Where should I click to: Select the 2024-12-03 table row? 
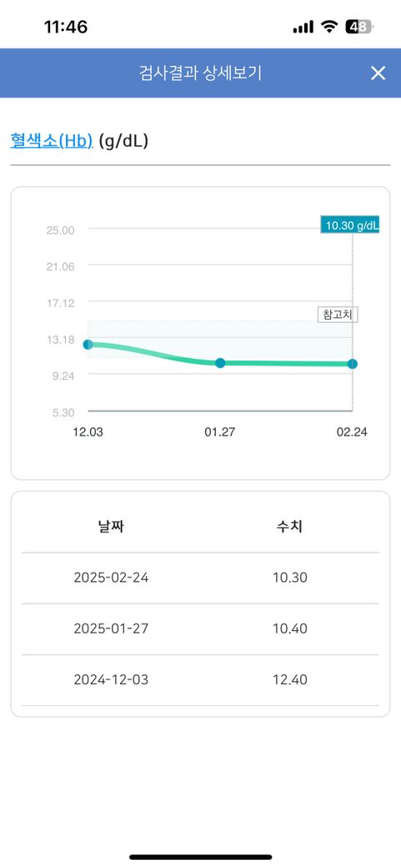[x=200, y=679]
